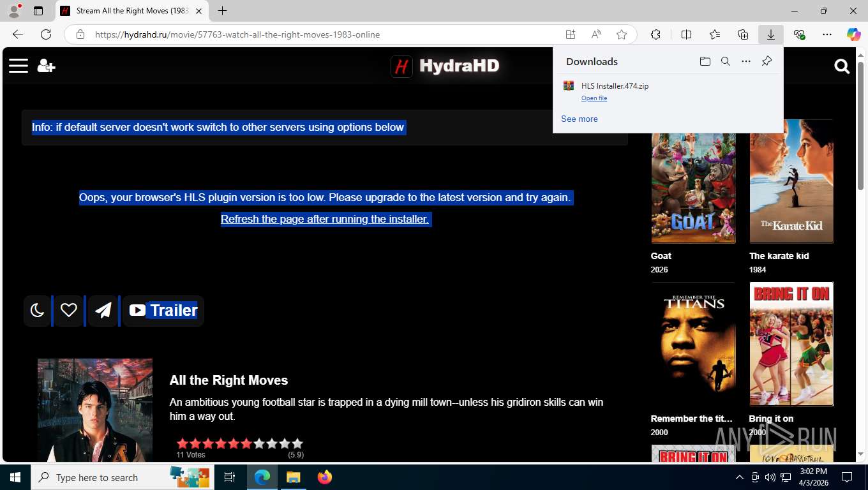
Task: Toggle split screen icon
Action: click(x=686, y=34)
